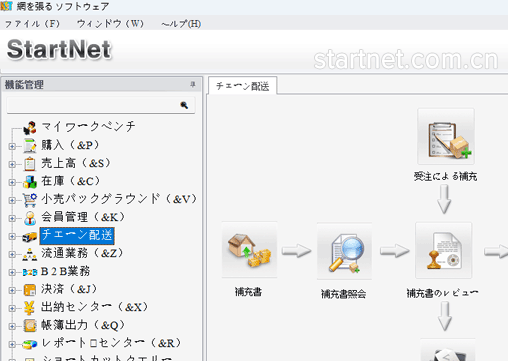This screenshot has width=508, height=361.
Task: Click the マイワークベンチ person icon
Action: coord(30,128)
